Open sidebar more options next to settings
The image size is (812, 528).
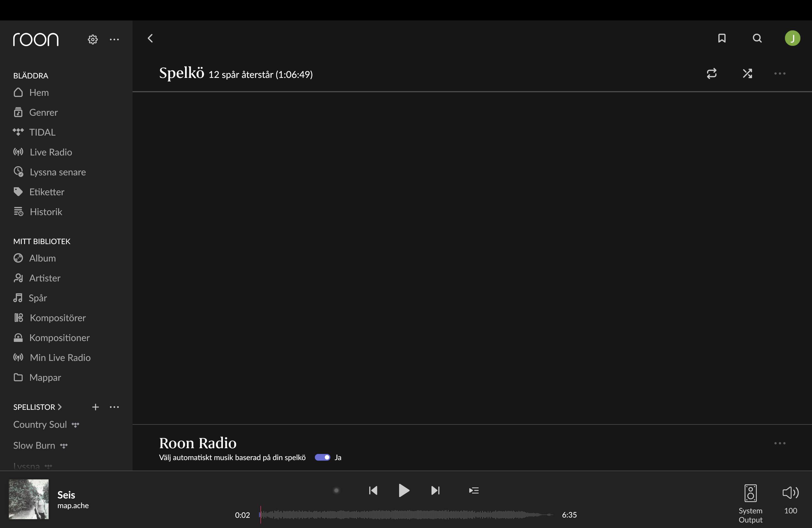point(114,39)
